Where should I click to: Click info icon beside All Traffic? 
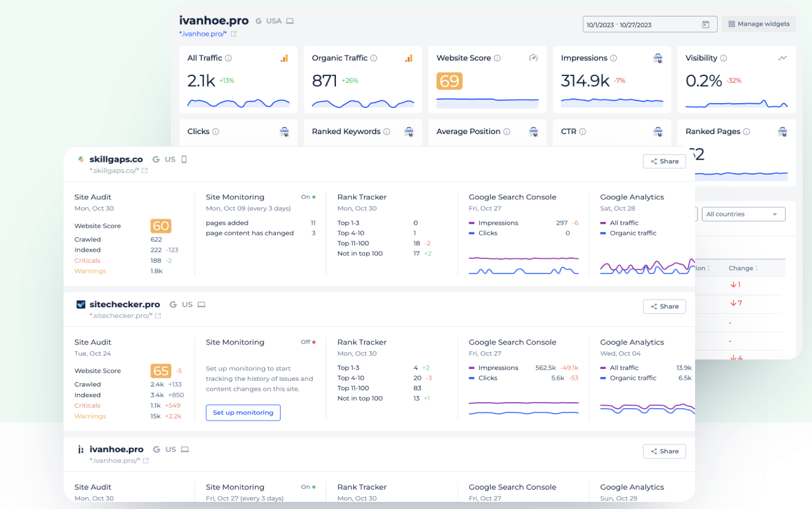coord(229,58)
